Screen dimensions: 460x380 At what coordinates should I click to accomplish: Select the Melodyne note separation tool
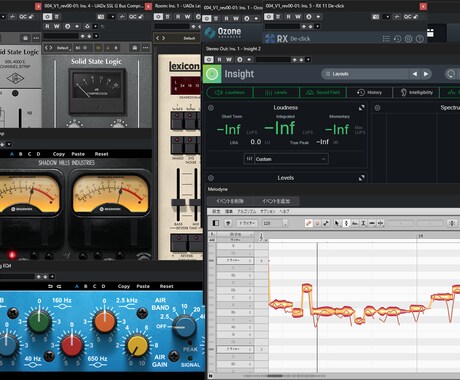(x=381, y=223)
